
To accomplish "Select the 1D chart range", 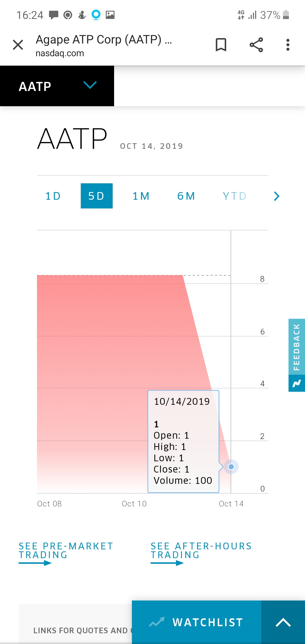I will pyautogui.click(x=53, y=196).
